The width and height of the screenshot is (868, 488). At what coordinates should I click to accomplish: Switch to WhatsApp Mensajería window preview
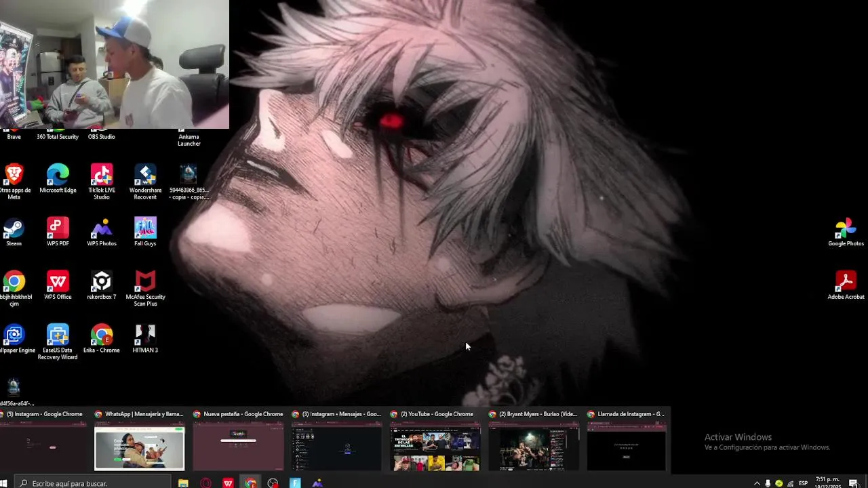click(139, 440)
